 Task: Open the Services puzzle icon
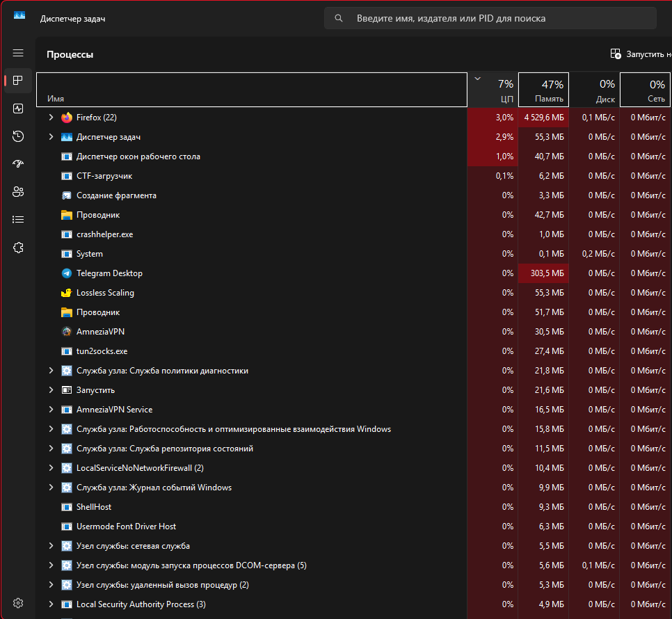(18, 248)
